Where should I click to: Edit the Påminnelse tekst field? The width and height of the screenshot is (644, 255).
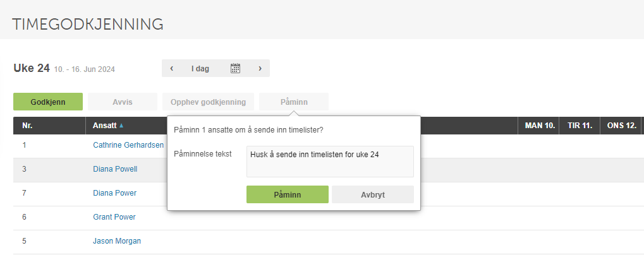coord(330,162)
